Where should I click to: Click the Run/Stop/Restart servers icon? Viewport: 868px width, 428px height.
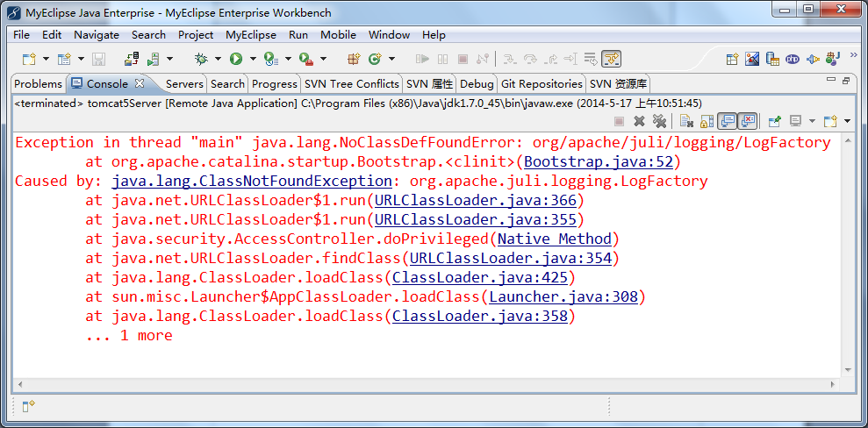[x=154, y=59]
